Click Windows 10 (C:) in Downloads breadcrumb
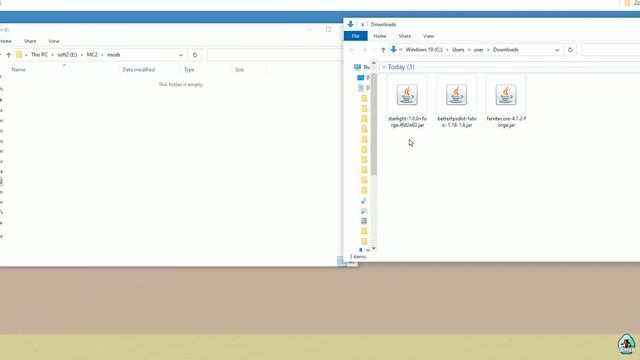 [424, 50]
